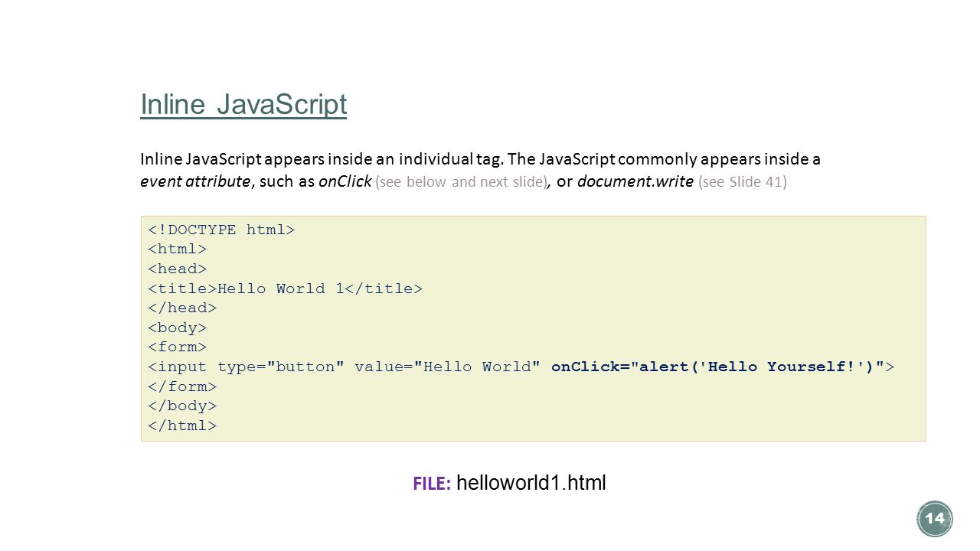980x551 pixels.
Task: Click the helloworld1.html file name
Action: [x=531, y=483]
